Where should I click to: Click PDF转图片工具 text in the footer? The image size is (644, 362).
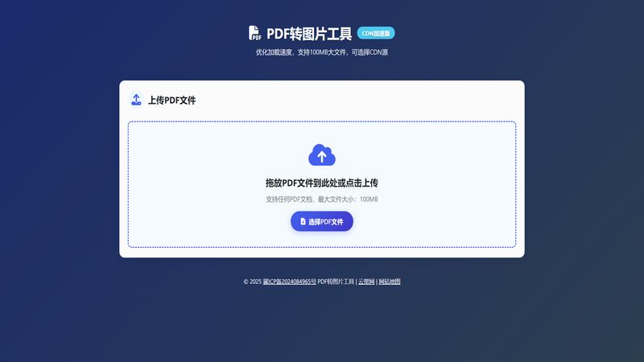pos(336,282)
